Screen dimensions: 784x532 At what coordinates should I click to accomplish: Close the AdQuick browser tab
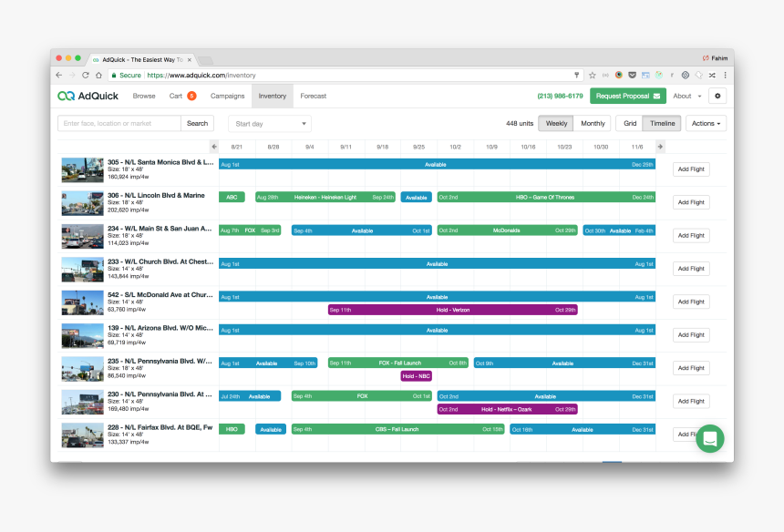(190, 59)
